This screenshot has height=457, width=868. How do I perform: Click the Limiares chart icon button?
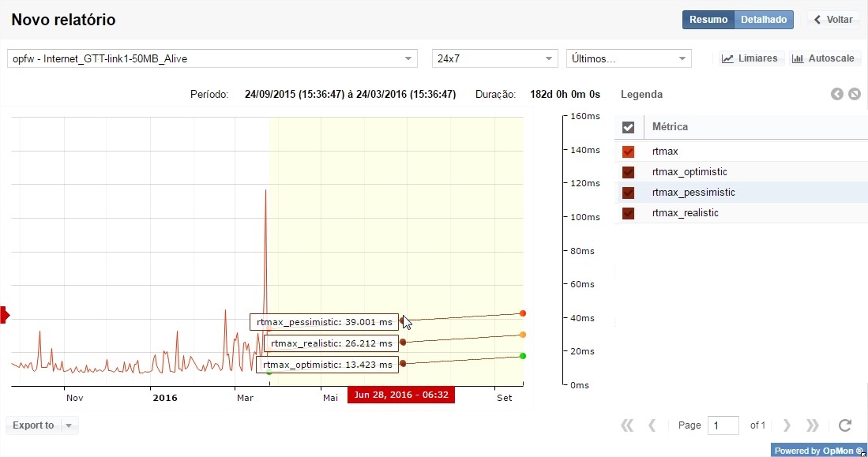click(x=750, y=58)
